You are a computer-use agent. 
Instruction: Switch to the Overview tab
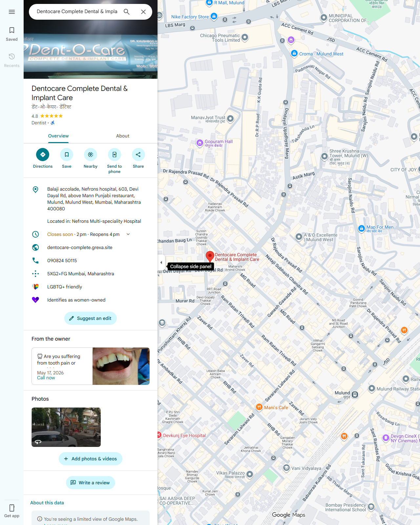(x=58, y=136)
